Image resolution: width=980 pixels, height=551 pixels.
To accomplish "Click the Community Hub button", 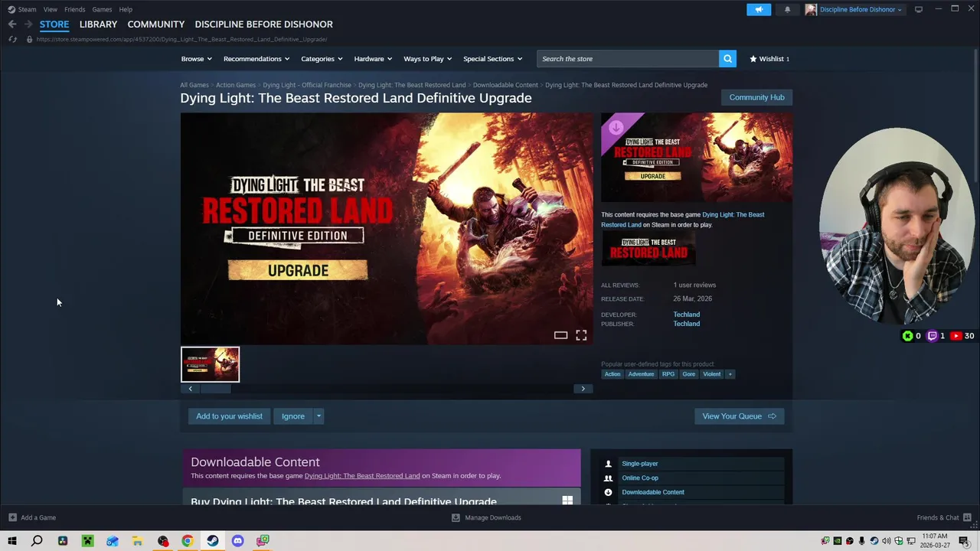I will [756, 97].
